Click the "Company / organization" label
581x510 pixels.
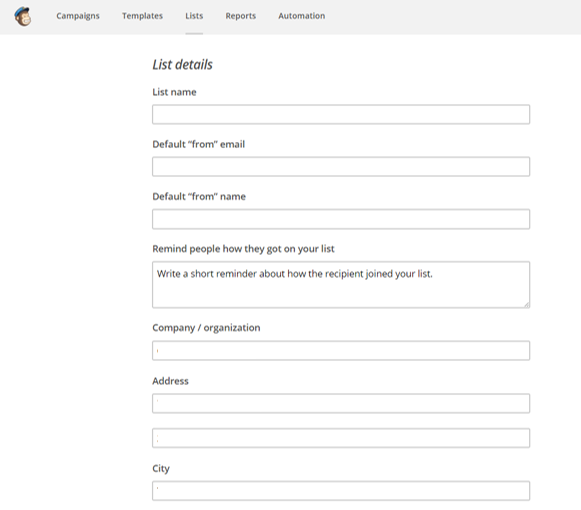pos(206,328)
